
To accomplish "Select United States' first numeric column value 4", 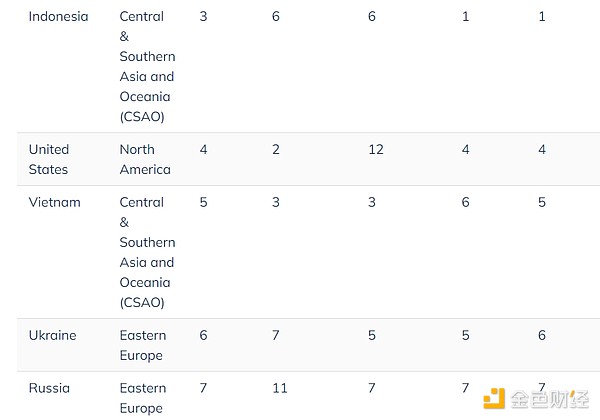I will coord(204,149).
